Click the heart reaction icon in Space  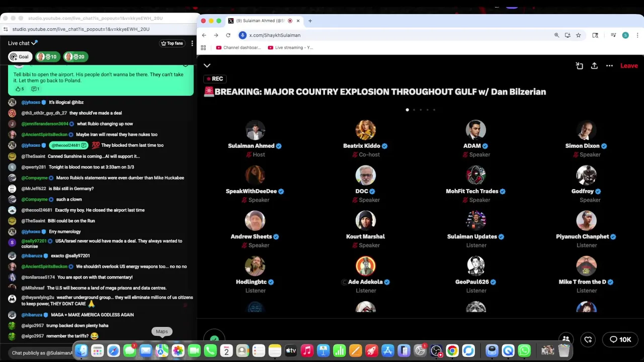point(588,340)
